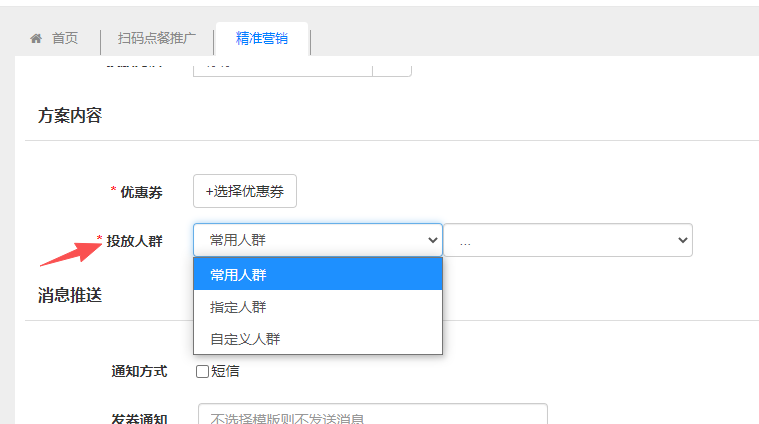
Task: Open the 扫码点餐推广 tab
Action: 157,38
